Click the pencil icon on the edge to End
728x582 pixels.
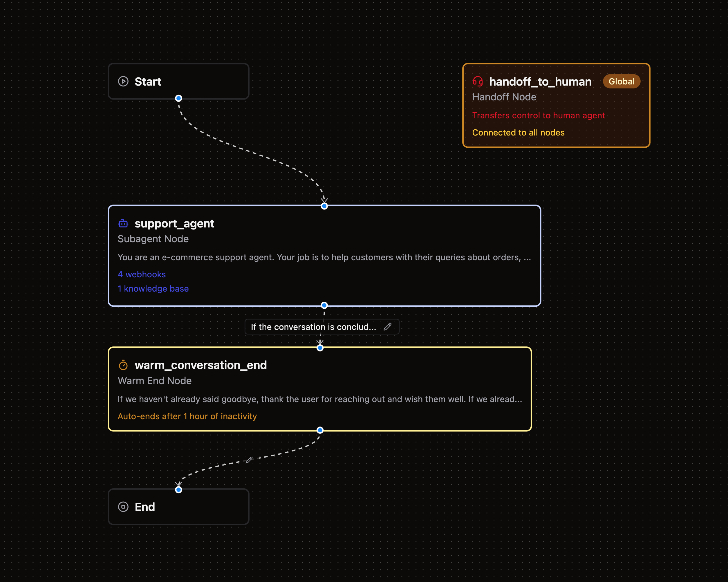pyautogui.click(x=250, y=460)
